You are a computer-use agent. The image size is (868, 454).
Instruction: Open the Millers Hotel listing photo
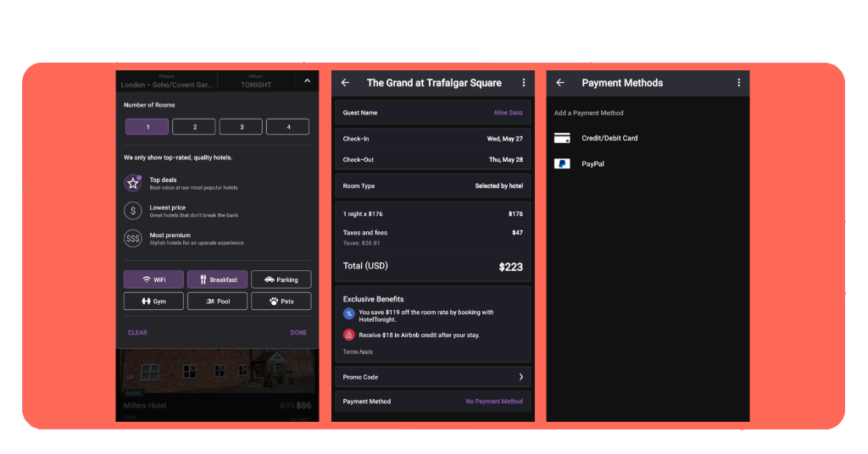[218, 370]
